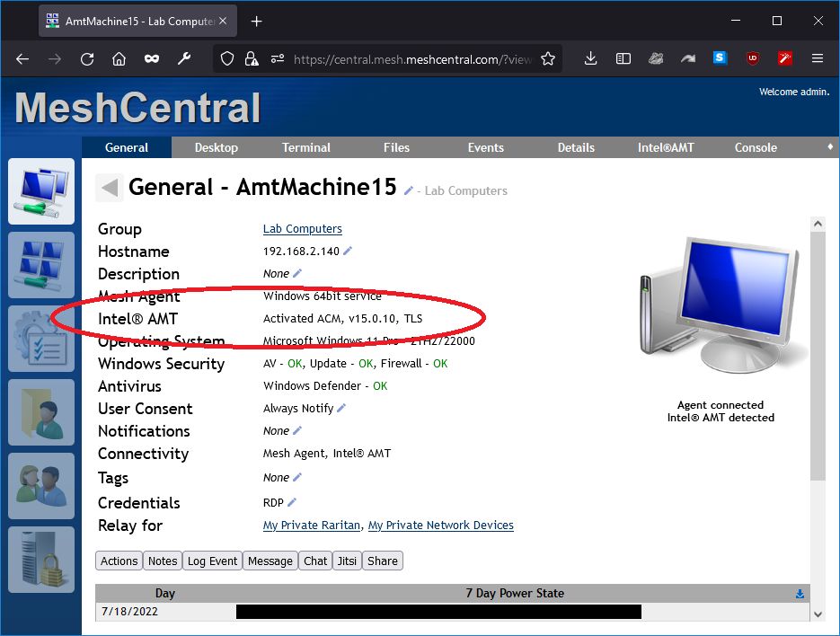Screen dimensions: 840x636
Task: Click the browser URL address field
Action: coord(411,59)
